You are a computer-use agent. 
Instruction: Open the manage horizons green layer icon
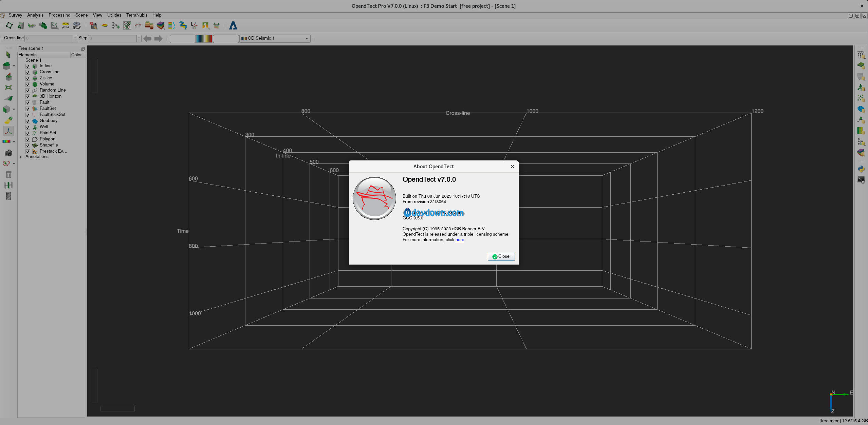(x=861, y=65)
